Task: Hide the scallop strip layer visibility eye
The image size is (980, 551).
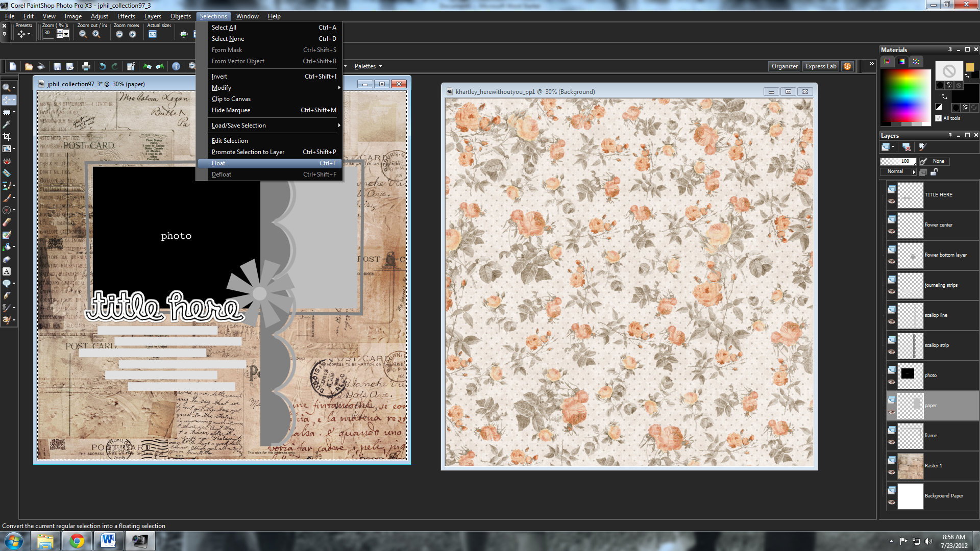Action: [892, 352]
